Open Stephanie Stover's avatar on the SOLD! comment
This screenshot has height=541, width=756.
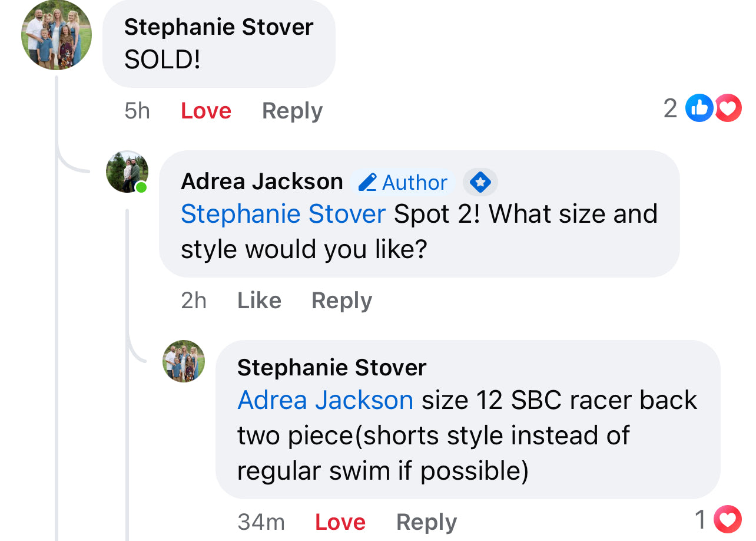tap(57, 35)
